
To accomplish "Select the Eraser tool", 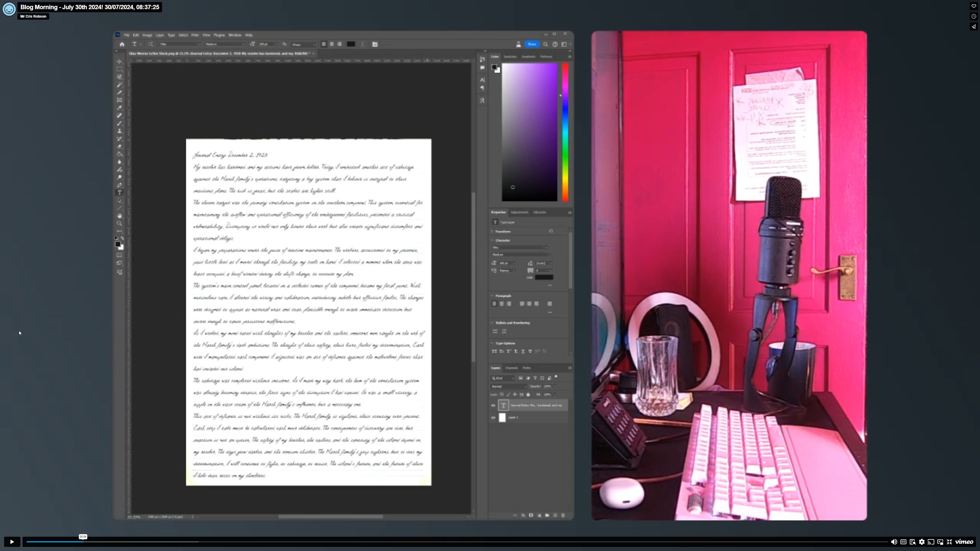I will [x=119, y=146].
